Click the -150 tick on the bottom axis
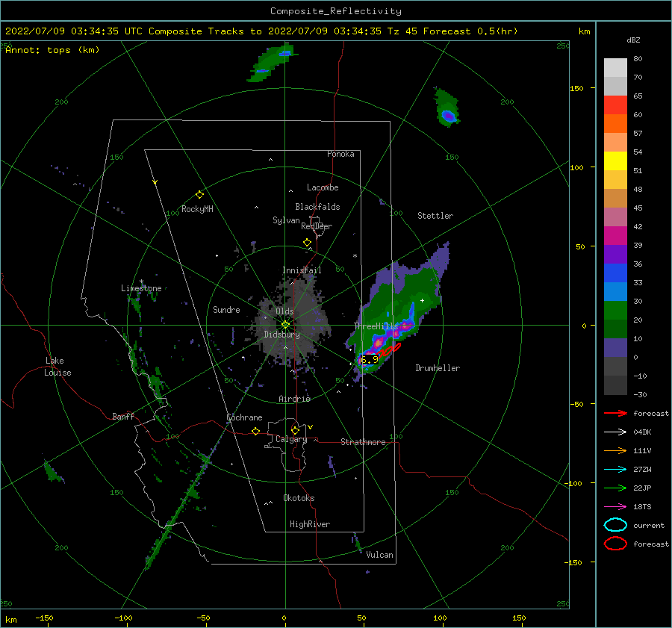The image size is (672, 628). click(x=44, y=618)
